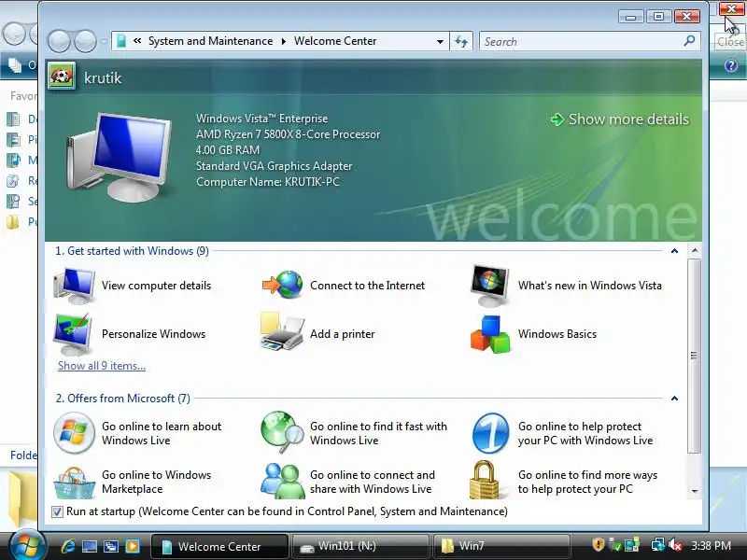Click the scrollbar down arrow in the items list
Screen dimensions: 747x560
coord(695,491)
